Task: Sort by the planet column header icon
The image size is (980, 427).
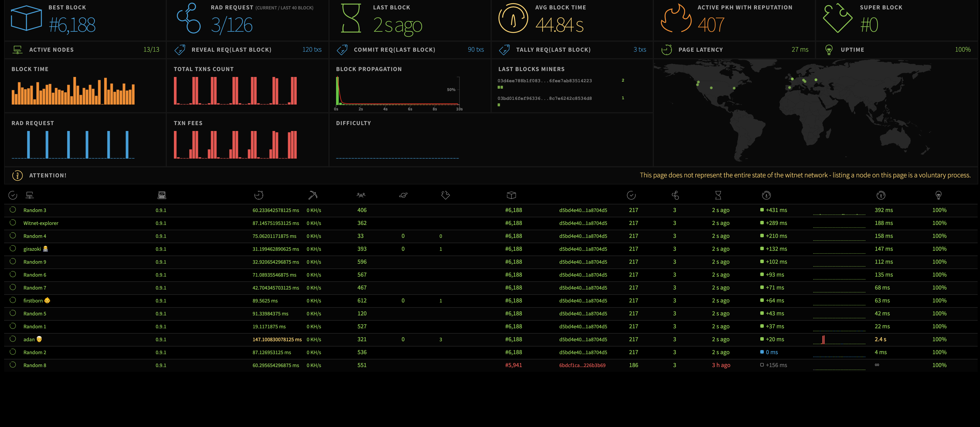Action: pyautogui.click(x=403, y=195)
